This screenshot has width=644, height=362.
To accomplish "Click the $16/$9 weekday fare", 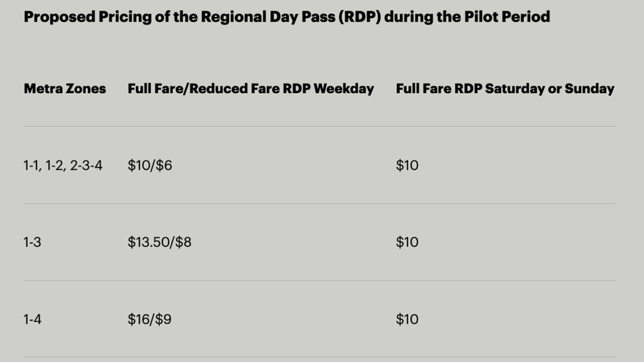I will (149, 319).
